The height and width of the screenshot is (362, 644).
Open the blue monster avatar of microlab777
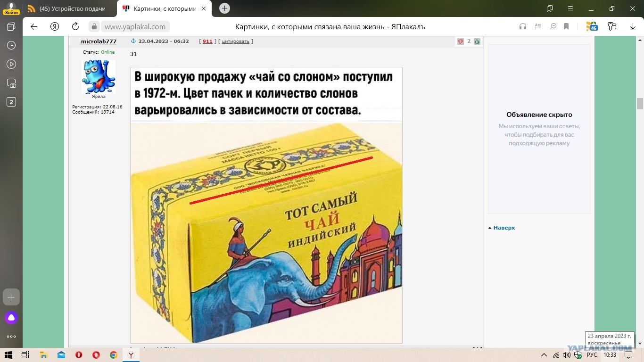tap(99, 76)
